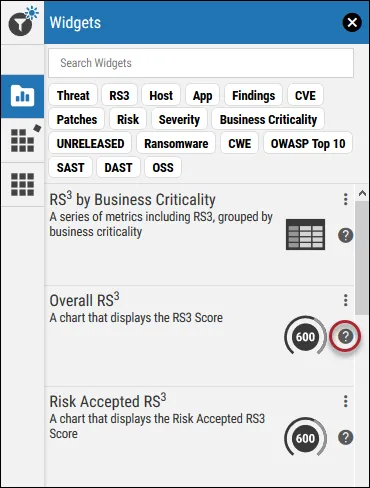
Task: Choose the CVE tag filter
Action: click(305, 96)
